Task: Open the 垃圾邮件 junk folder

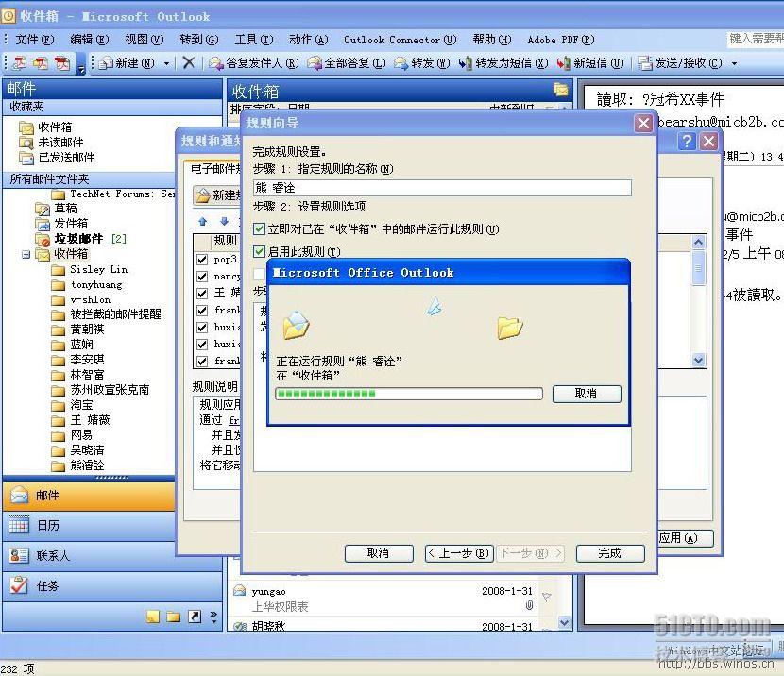Action: tap(78, 238)
